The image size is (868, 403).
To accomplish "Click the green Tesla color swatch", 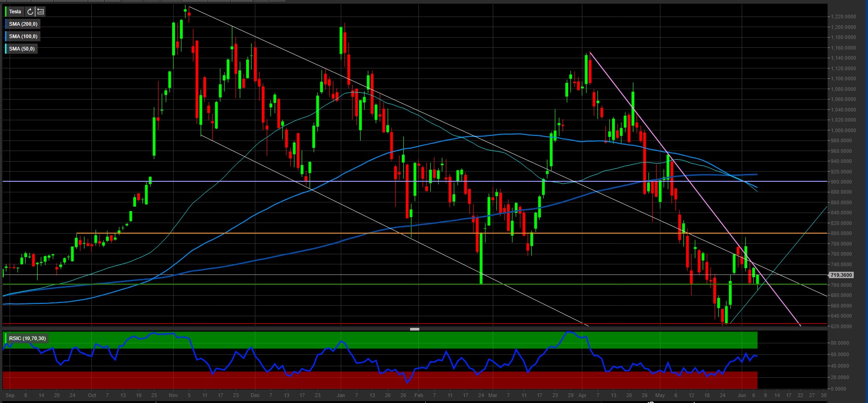I will pos(6,11).
